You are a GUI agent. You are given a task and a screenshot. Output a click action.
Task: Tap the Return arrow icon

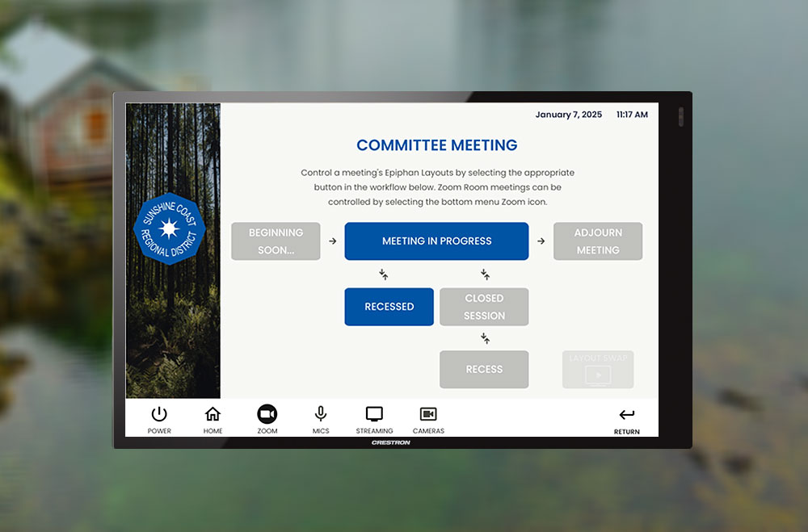click(x=626, y=415)
